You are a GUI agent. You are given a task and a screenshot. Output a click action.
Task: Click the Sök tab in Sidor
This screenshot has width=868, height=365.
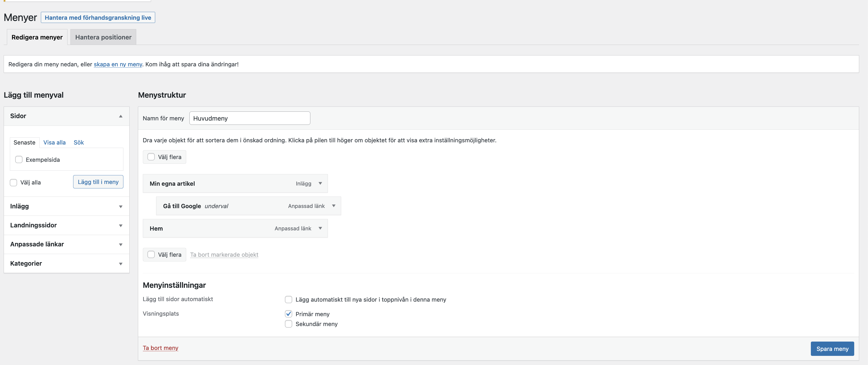(79, 142)
